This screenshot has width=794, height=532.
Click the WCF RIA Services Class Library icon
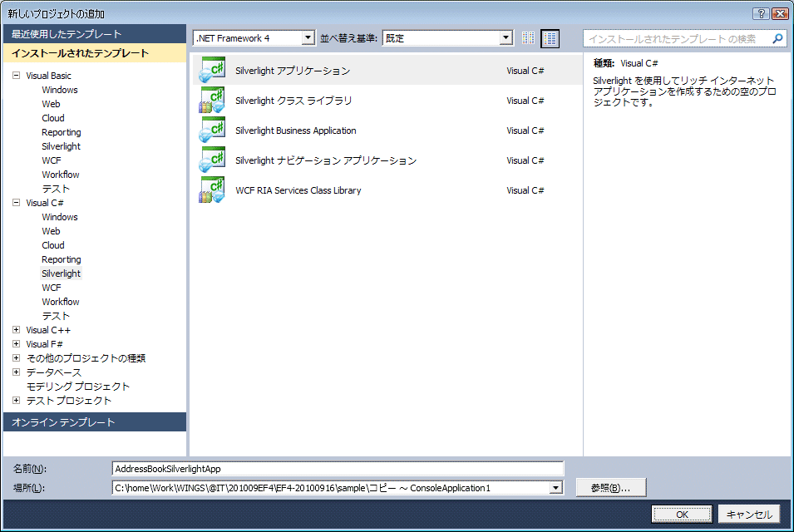[x=212, y=190]
